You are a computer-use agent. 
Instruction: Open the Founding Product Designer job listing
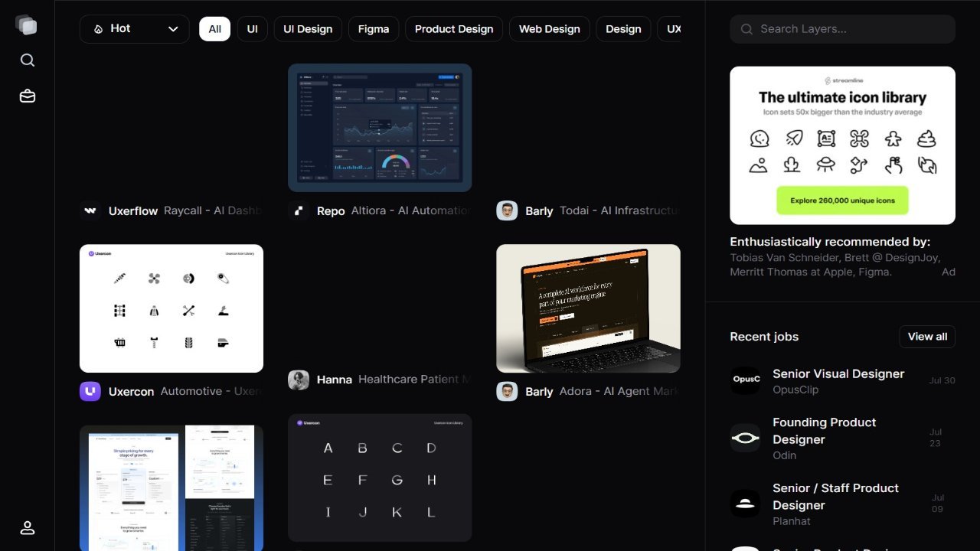pyautogui.click(x=824, y=431)
